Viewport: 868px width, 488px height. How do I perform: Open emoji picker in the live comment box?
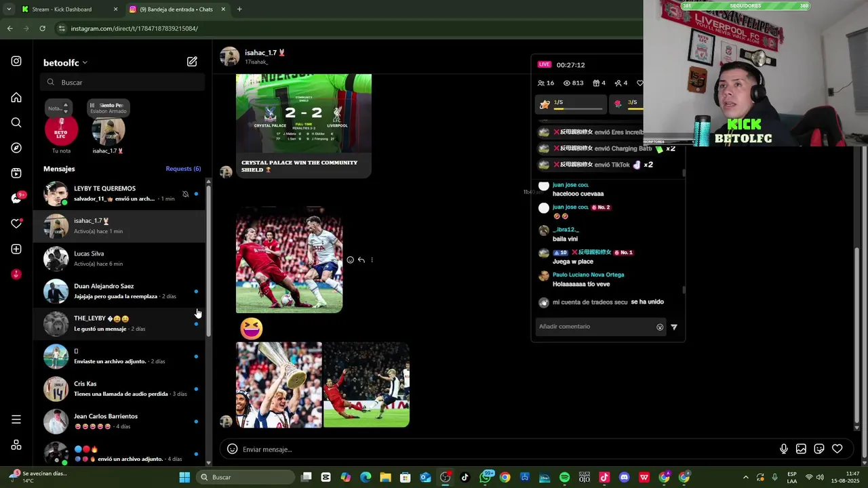660,327
